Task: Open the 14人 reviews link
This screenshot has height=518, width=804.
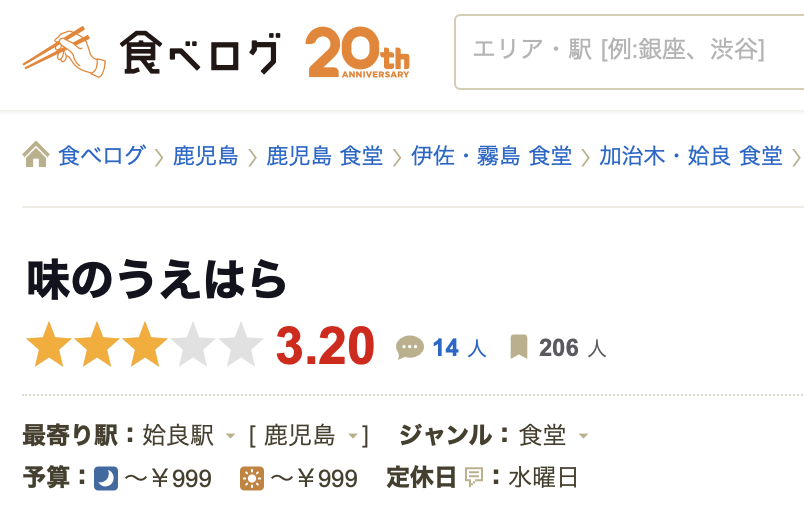Action: (x=459, y=348)
